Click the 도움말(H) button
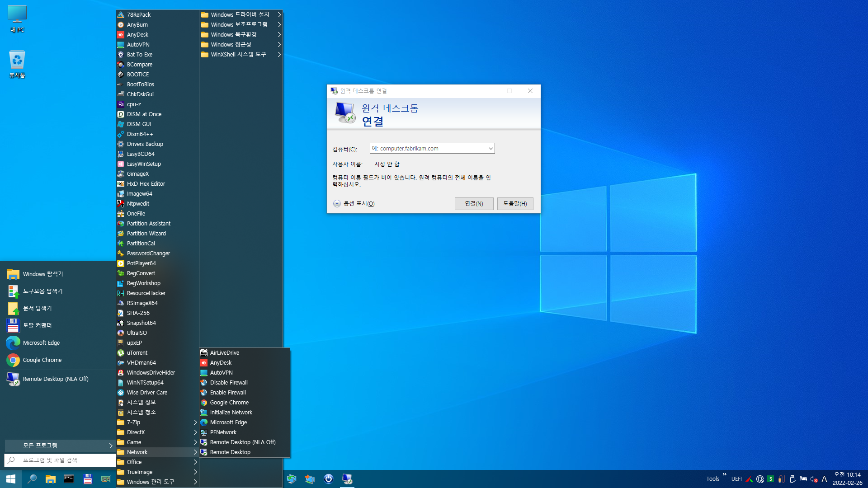The height and width of the screenshot is (488, 868). (515, 204)
